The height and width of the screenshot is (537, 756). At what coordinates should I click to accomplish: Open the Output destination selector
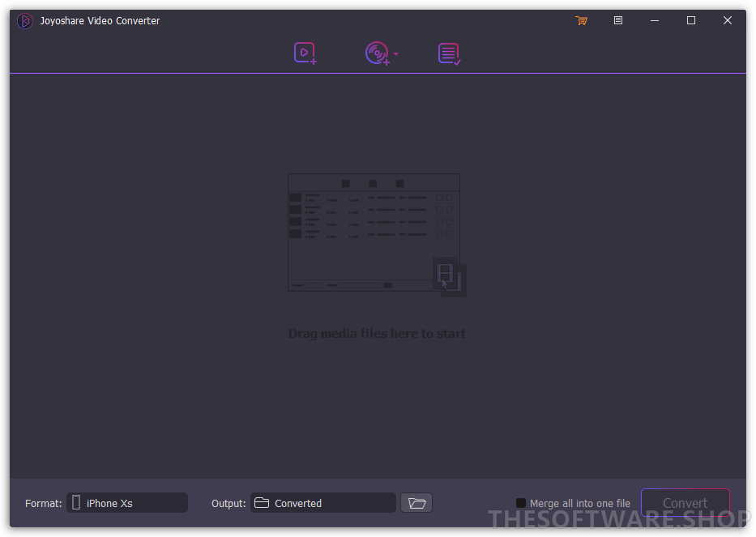coord(322,503)
